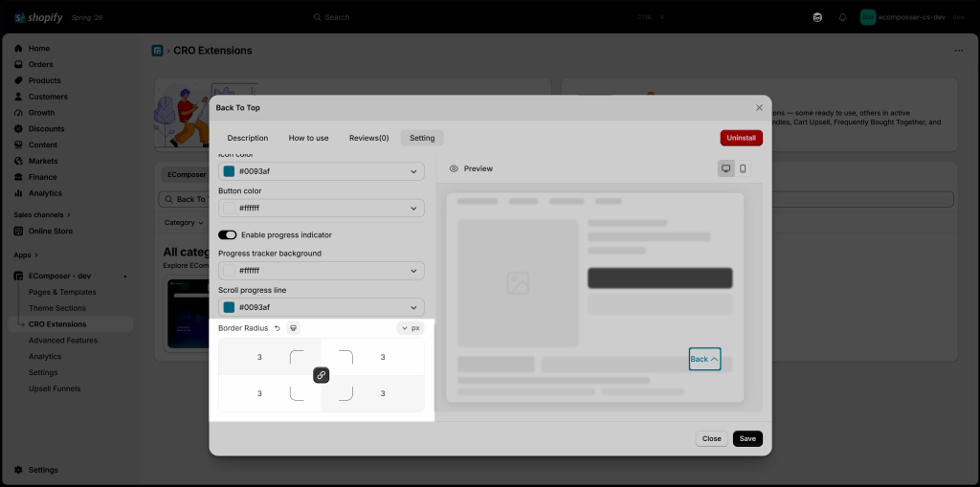Reset Border Radius with the undo icon
Screen dimensions: 980x487
278,328
